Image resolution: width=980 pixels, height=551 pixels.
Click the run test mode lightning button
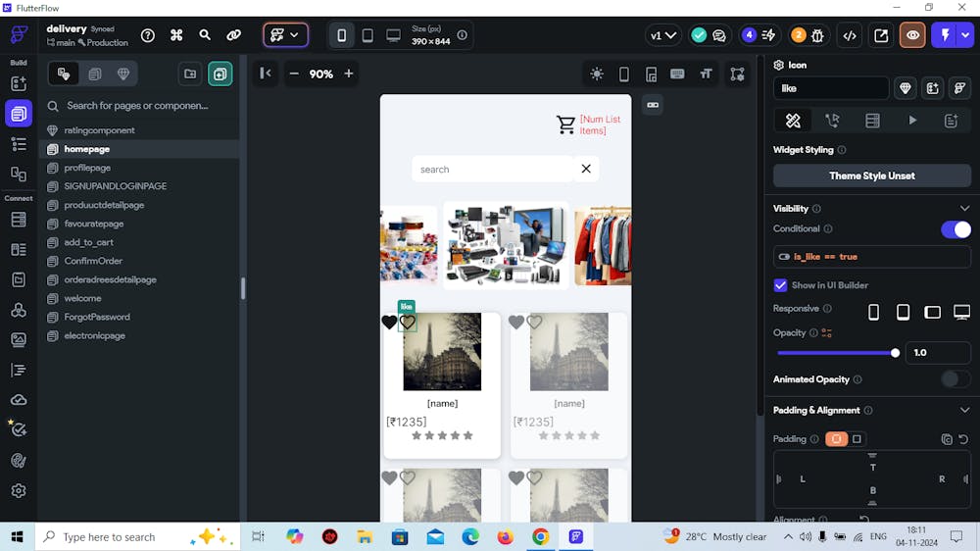(x=945, y=35)
